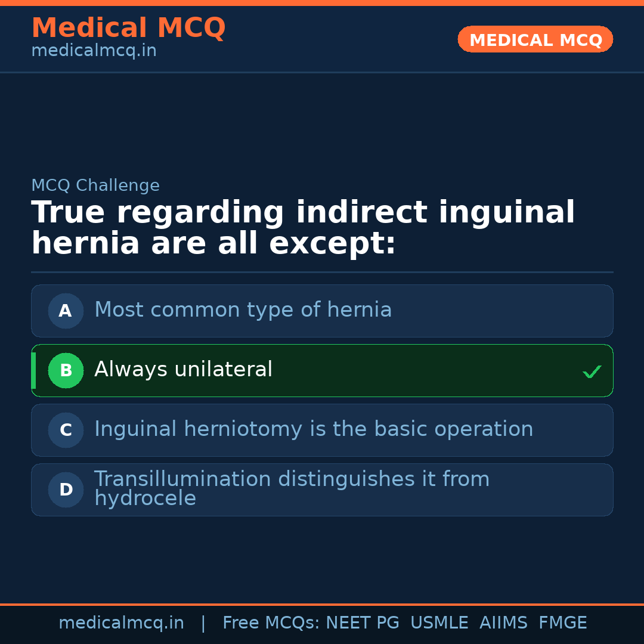Select the "Most common type of hernia" answer
The height and width of the screenshot is (644, 644).
tap(243, 310)
